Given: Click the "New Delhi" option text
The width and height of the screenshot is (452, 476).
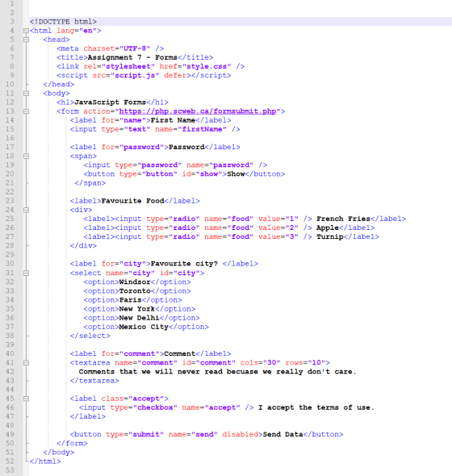Looking at the screenshot, I should tap(139, 318).
